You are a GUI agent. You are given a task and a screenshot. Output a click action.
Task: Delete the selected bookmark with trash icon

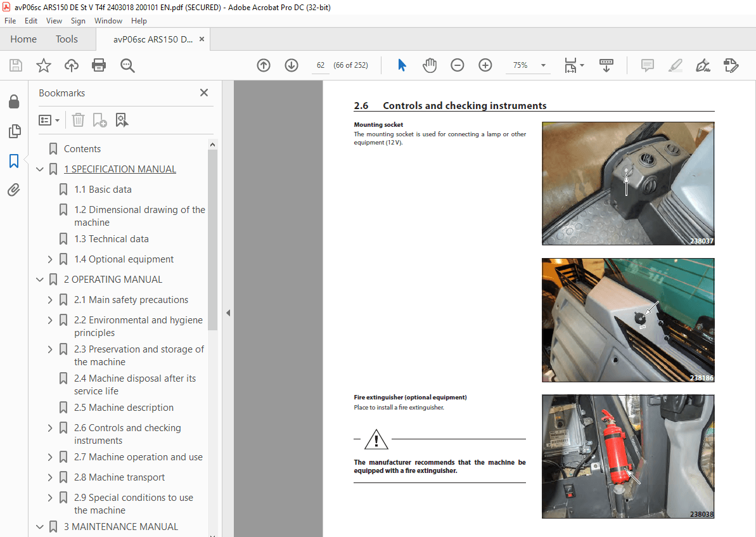pyautogui.click(x=77, y=120)
